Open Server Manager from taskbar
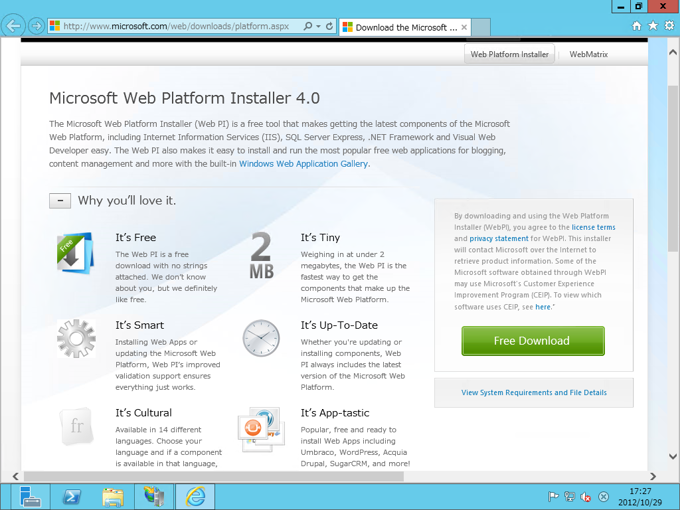Viewport: 680px width, 510px height. point(30,497)
